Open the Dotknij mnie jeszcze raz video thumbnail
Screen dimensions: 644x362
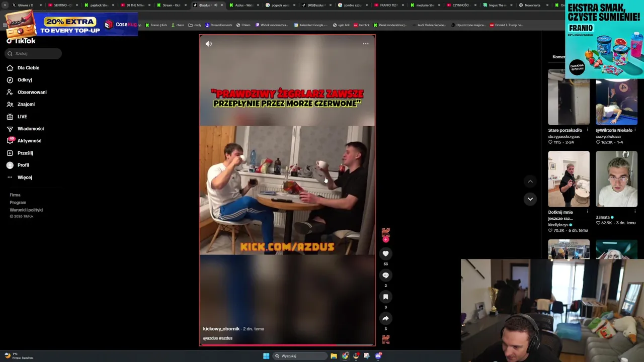[569, 179]
